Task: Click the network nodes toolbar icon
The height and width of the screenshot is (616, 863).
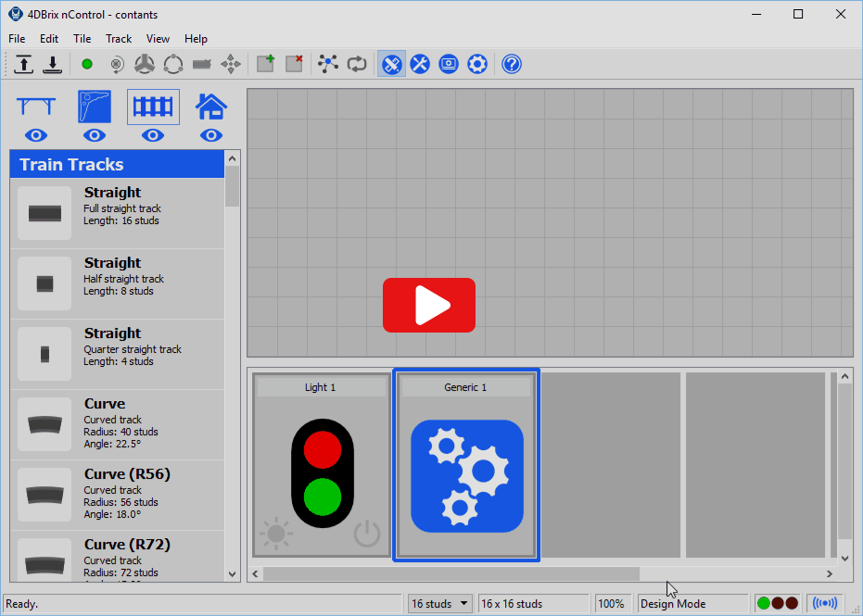Action: coord(328,64)
